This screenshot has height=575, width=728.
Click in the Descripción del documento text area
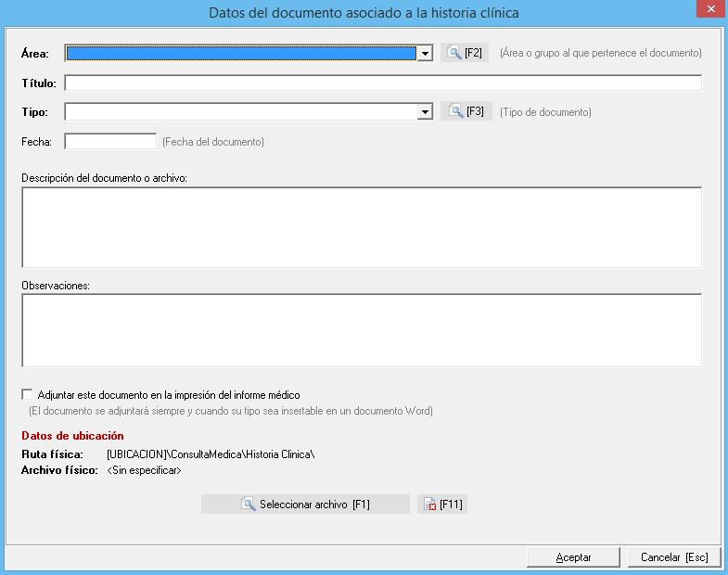tap(362, 227)
